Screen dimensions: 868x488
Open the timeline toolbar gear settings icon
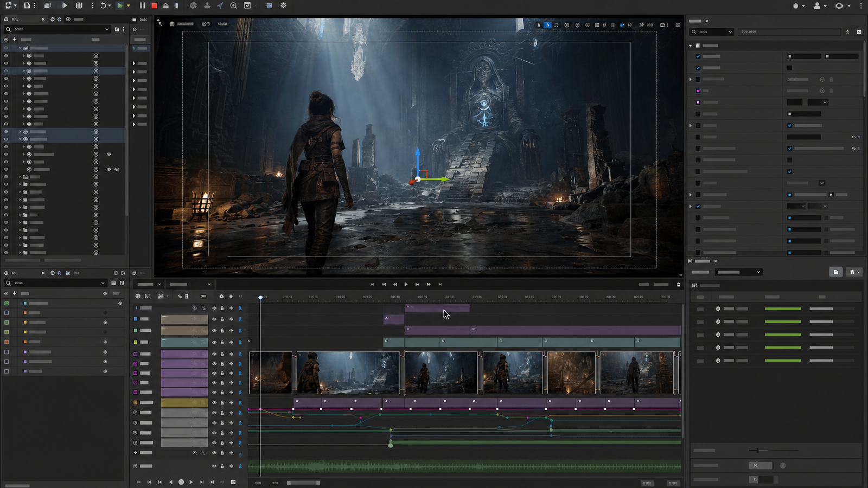coord(221,297)
